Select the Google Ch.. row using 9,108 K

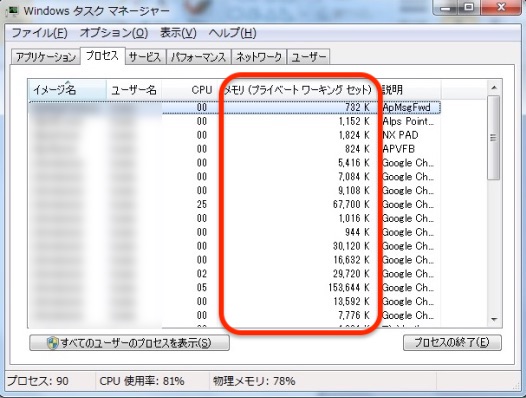click(235, 191)
